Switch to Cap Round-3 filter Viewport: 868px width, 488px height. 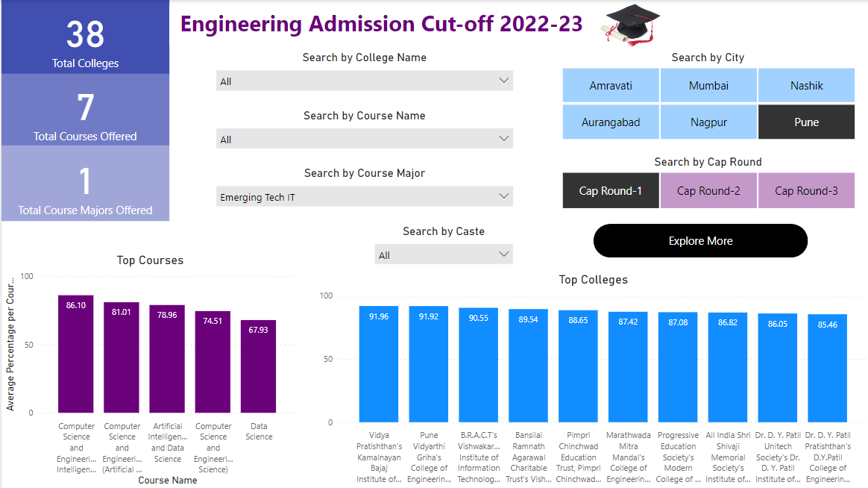click(805, 190)
